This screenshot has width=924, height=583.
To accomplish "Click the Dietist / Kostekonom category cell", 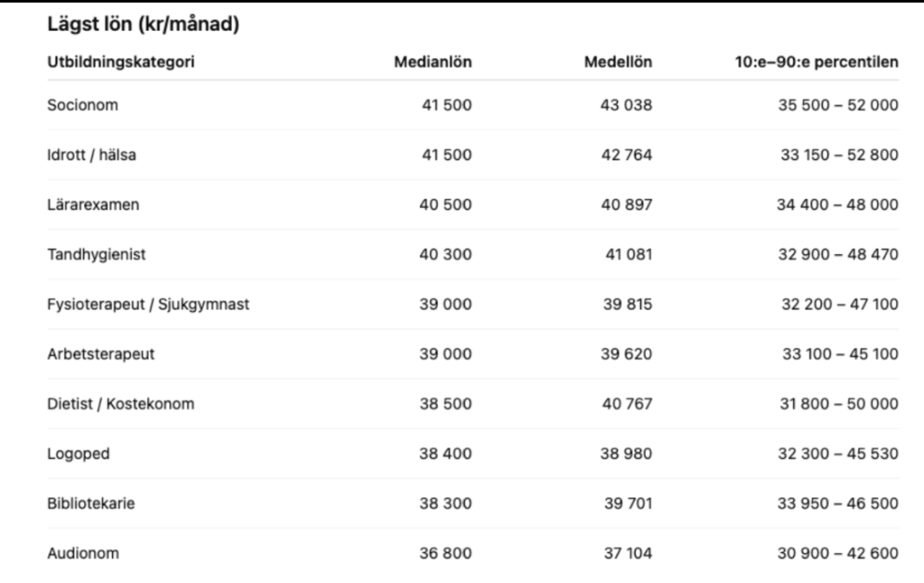I will pos(121,403).
